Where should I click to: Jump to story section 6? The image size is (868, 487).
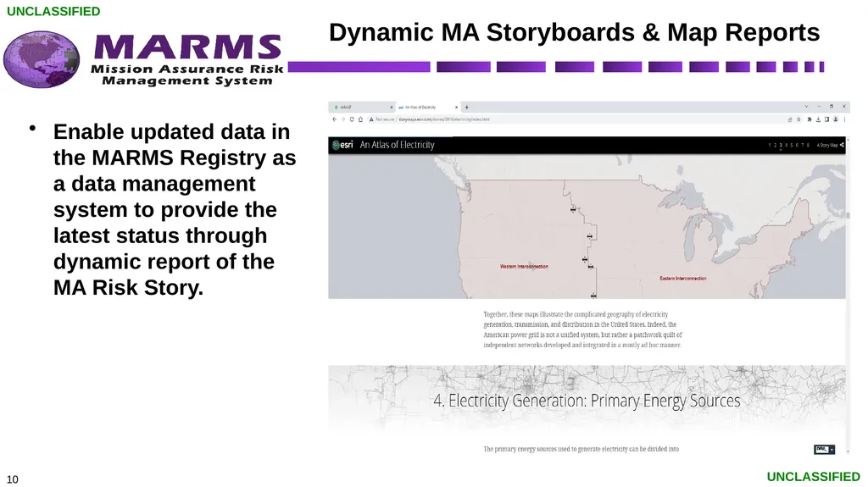[x=797, y=145]
